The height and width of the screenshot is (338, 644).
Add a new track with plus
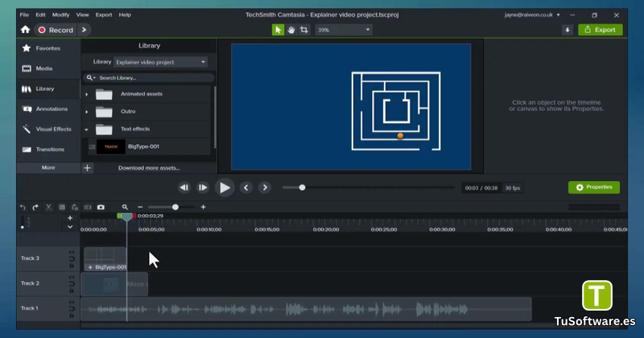[70, 218]
